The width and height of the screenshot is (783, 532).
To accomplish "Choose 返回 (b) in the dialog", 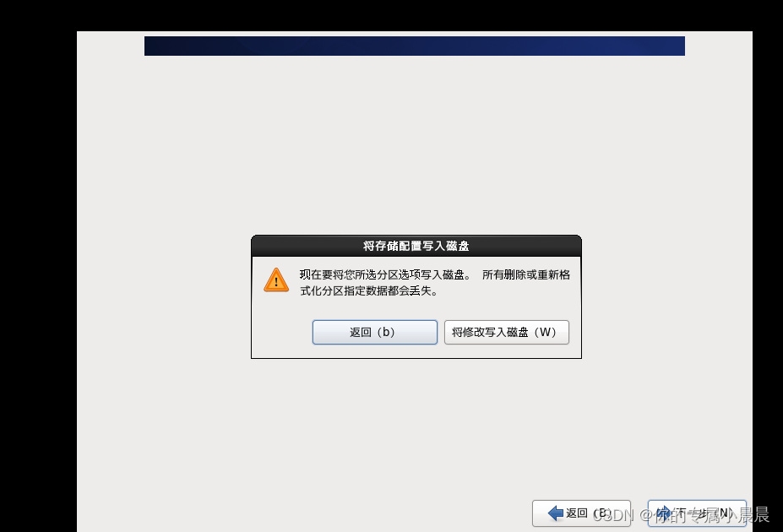I will pos(374,333).
